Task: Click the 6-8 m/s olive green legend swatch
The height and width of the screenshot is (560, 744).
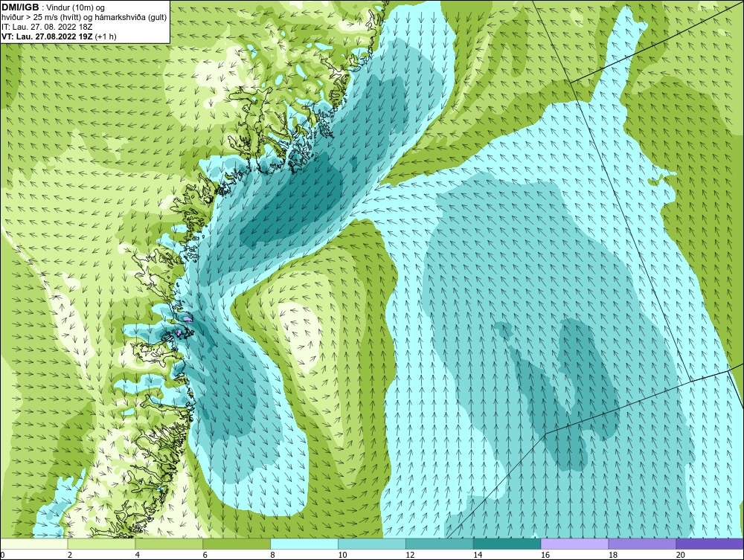Action: click(x=237, y=544)
